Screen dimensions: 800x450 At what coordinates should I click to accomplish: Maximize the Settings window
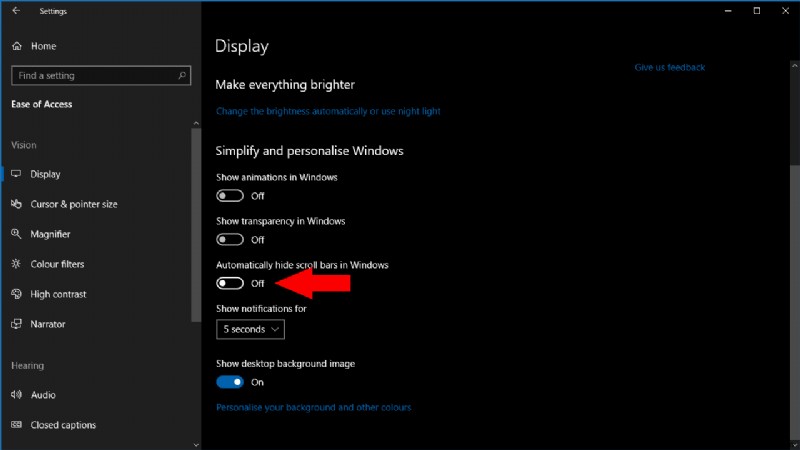[757, 11]
